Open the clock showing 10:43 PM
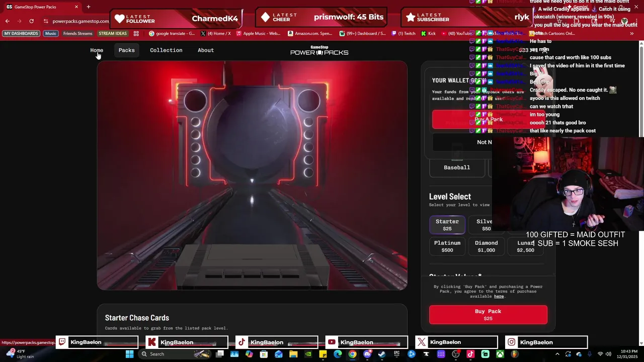The height and width of the screenshot is (362, 644). 626,354
